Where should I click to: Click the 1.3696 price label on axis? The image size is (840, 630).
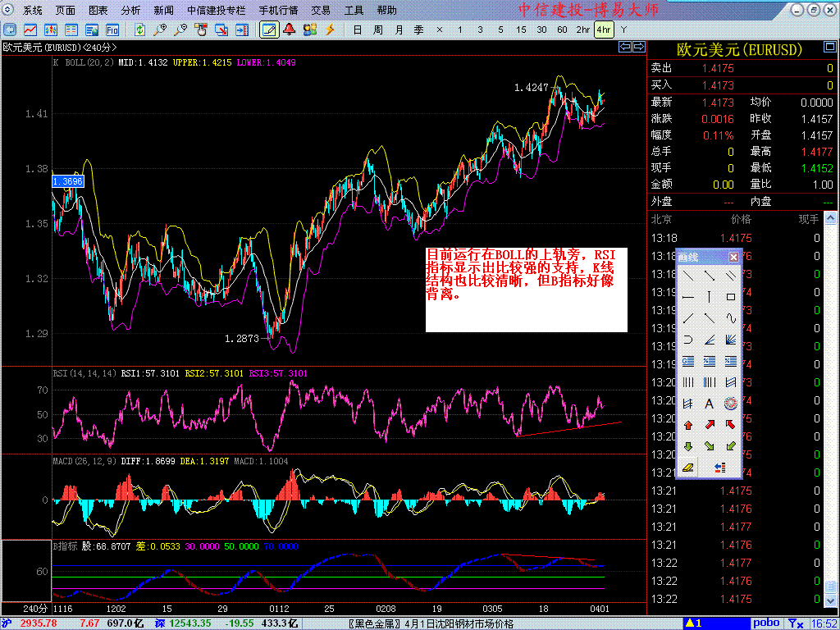pos(67,181)
